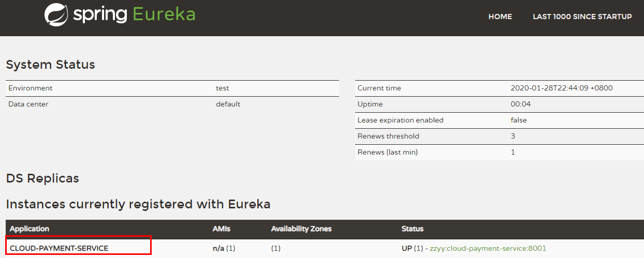Click the Data center value default

pos(228,104)
